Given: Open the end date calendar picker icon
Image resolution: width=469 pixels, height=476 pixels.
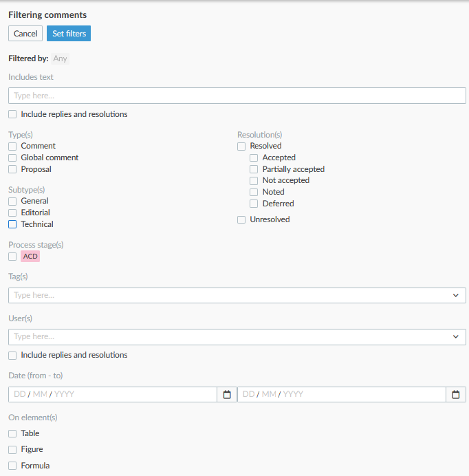Looking at the screenshot, I should click(456, 394).
